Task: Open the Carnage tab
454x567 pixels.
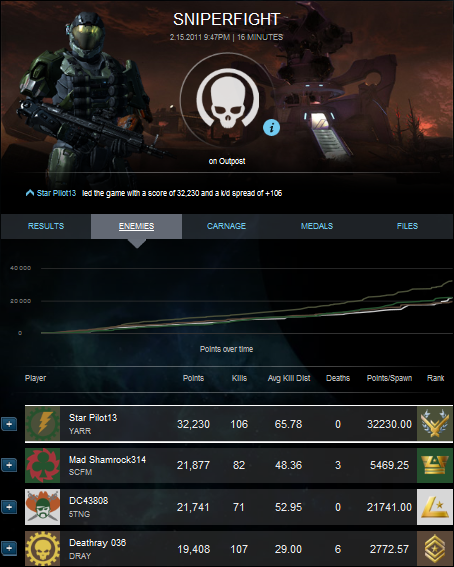Action: pyautogui.click(x=227, y=226)
